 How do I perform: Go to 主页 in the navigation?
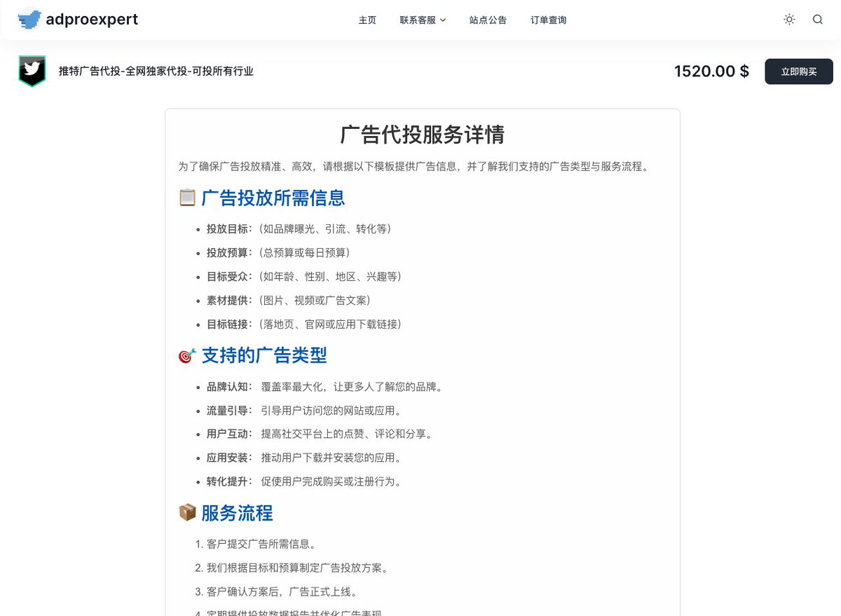click(x=367, y=20)
